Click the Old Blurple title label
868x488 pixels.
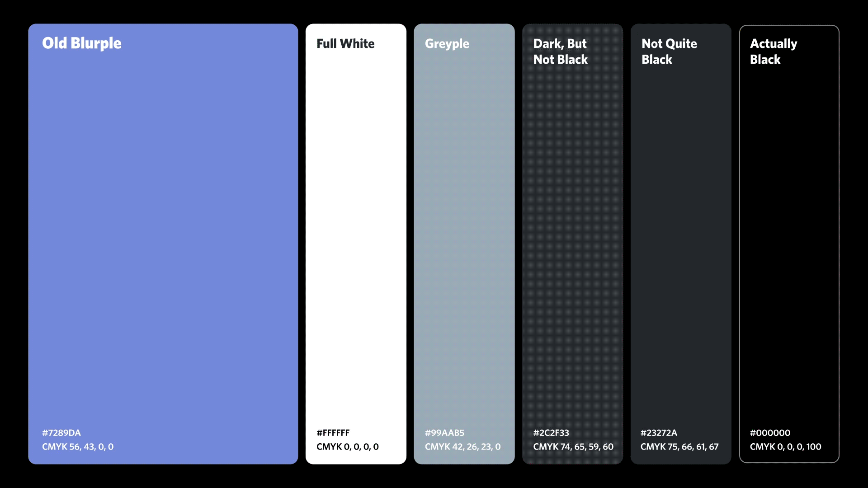tap(82, 43)
